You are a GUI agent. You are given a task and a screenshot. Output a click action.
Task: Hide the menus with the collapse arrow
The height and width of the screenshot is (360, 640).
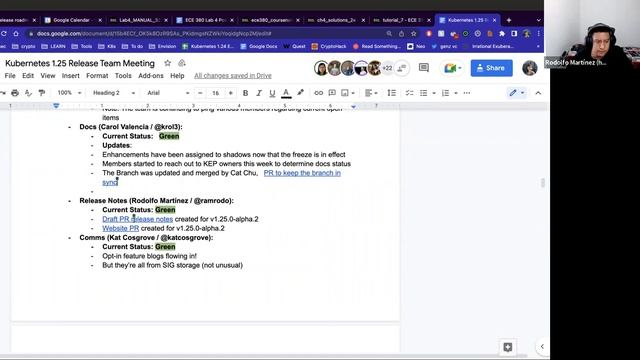coord(538,93)
